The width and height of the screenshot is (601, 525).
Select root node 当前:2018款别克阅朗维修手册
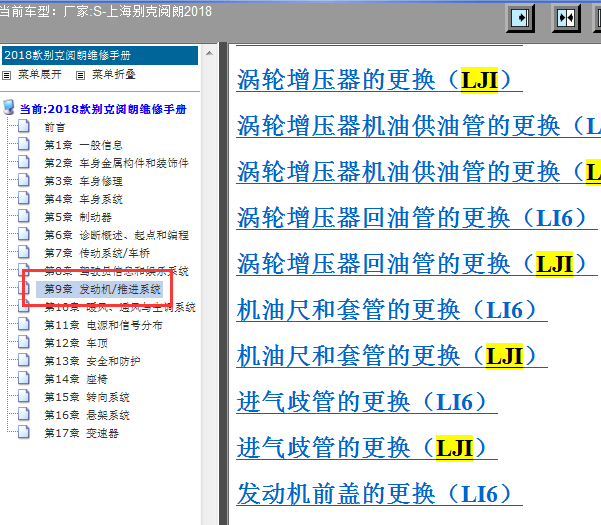103,109
